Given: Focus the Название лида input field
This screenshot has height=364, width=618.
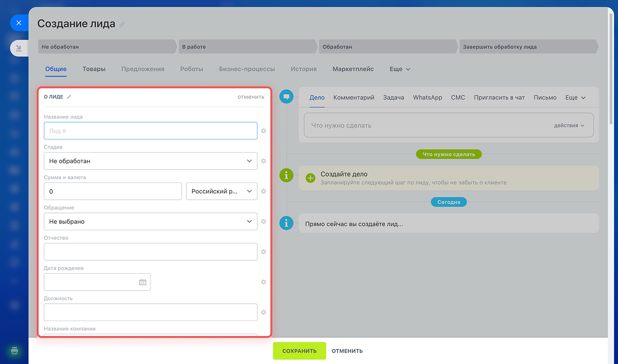Looking at the screenshot, I should click(151, 131).
